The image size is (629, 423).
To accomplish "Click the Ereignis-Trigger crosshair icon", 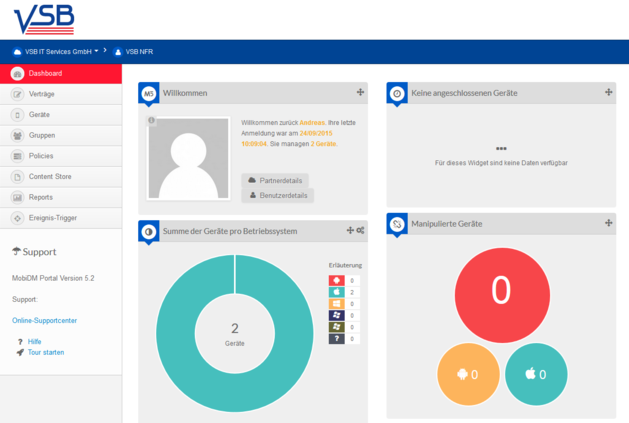I will (x=17, y=218).
